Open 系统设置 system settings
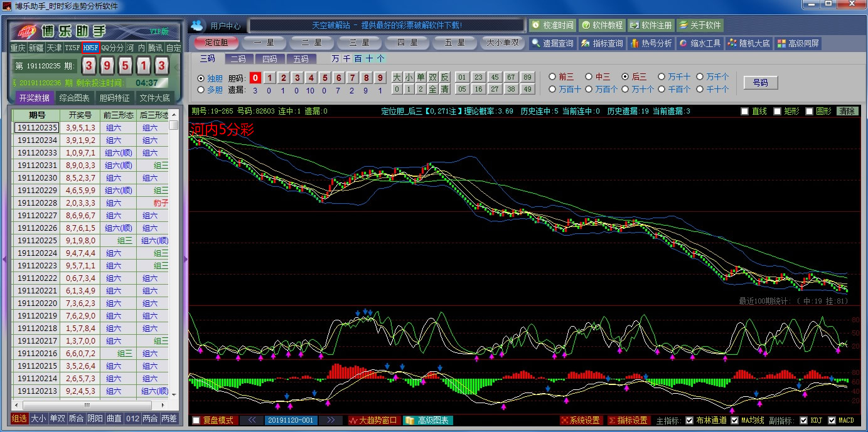This screenshot has width=868, height=432. click(581, 420)
